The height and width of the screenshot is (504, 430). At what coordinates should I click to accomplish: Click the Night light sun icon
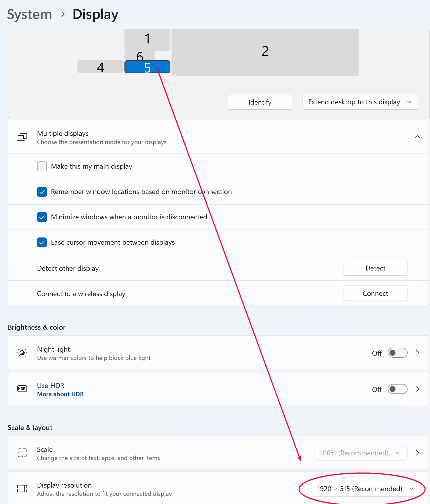22,353
